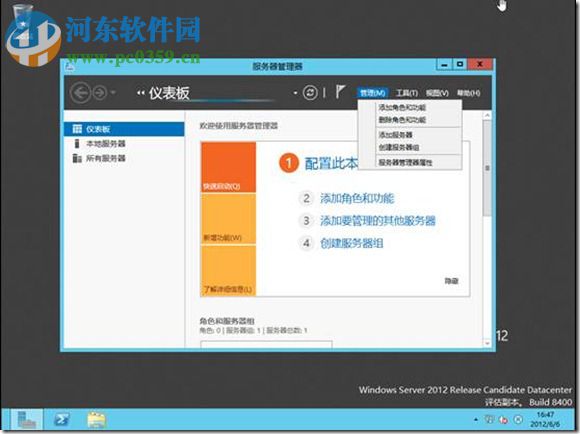Choose 服务器管理器属性 in the 管理 menu
580x434 pixels.
(x=405, y=162)
